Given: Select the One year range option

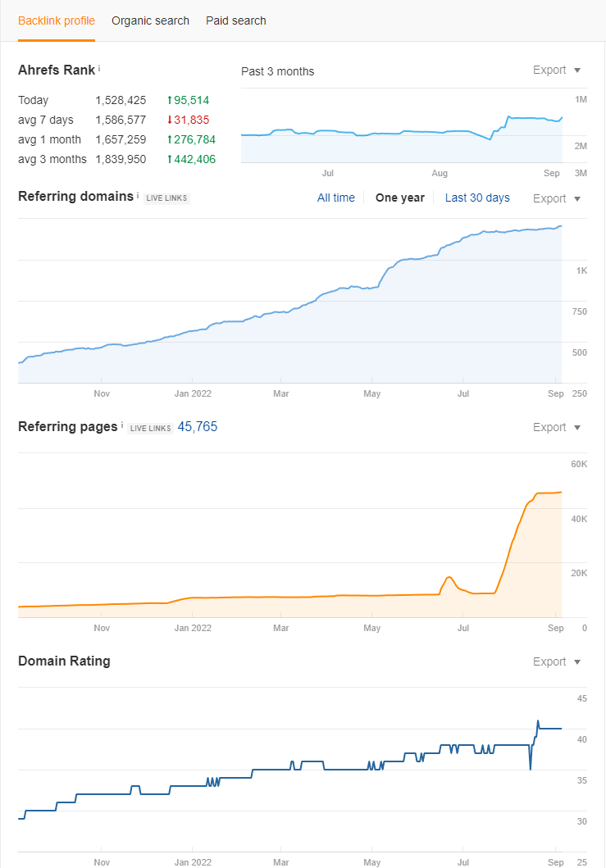Looking at the screenshot, I should tap(400, 198).
